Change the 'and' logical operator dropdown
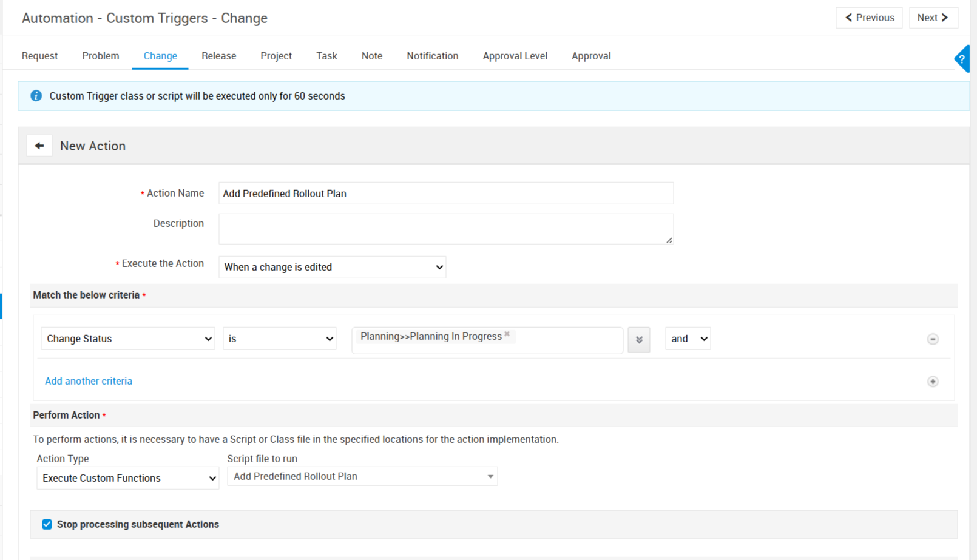 688,339
